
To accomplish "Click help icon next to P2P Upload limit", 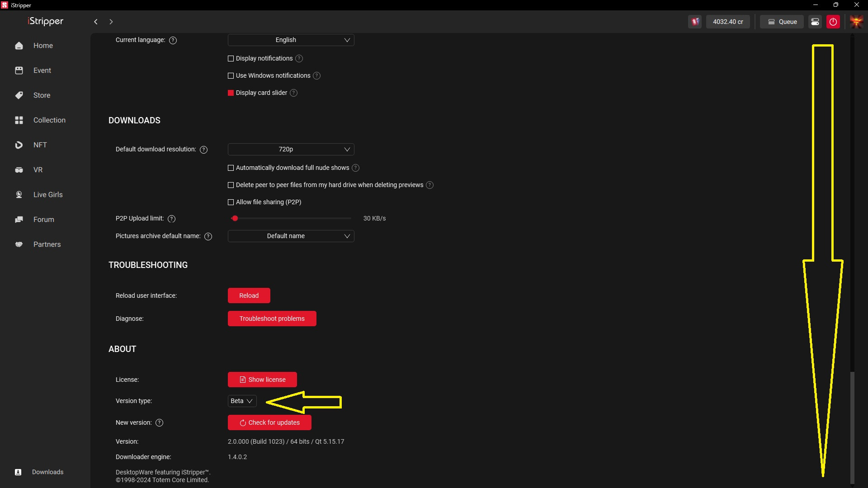I will coord(171,219).
